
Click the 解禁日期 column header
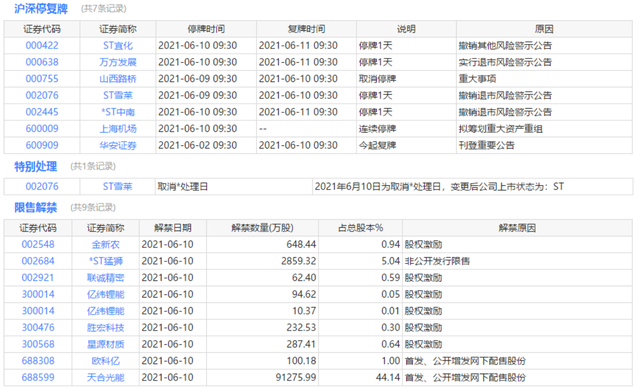[x=173, y=228]
